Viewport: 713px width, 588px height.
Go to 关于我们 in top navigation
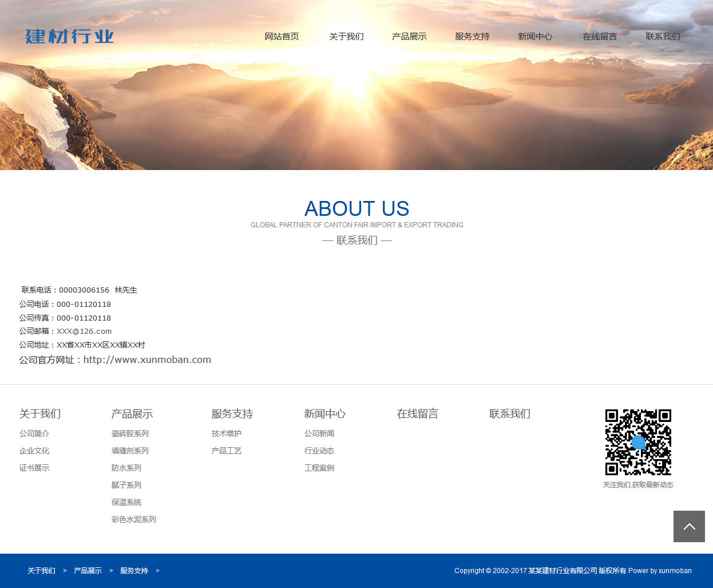click(x=346, y=37)
